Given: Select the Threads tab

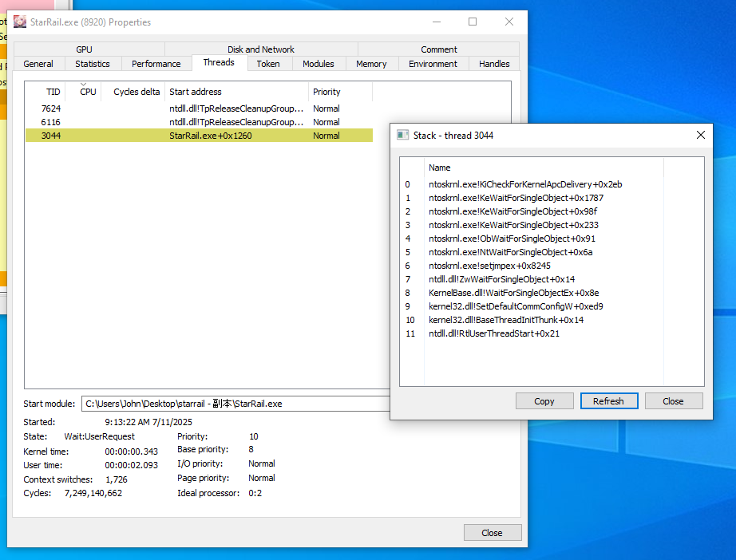Looking at the screenshot, I should tap(219, 62).
